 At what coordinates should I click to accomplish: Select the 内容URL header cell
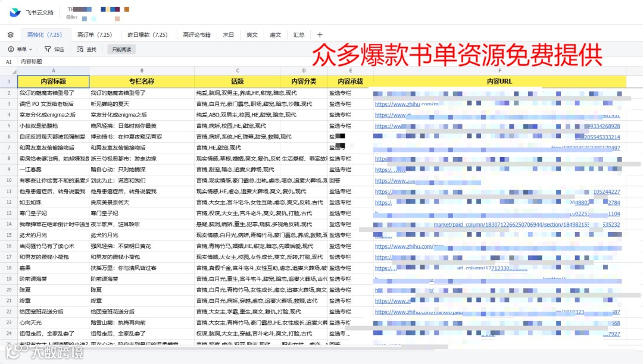tap(500, 81)
